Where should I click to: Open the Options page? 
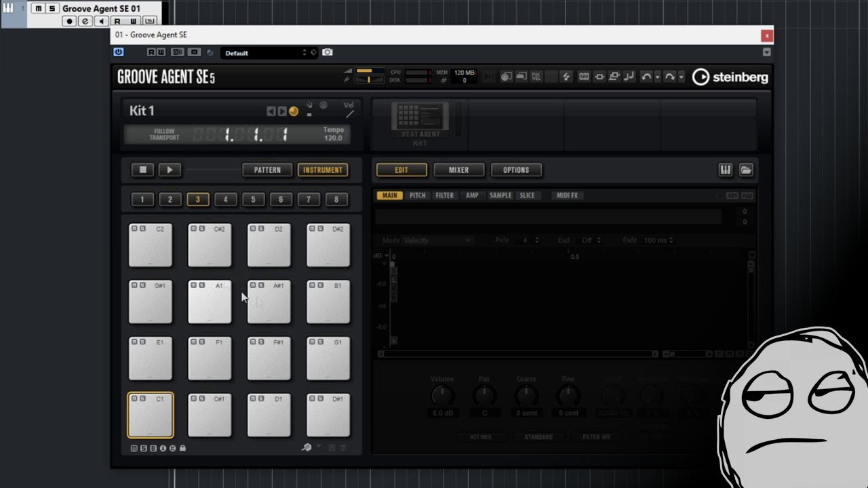pos(516,170)
